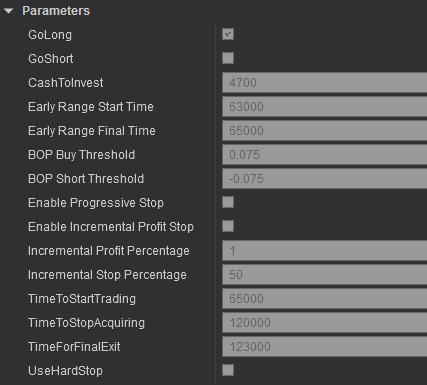Enable the GoShort checkbox
This screenshot has height=385, width=427.
click(228, 58)
